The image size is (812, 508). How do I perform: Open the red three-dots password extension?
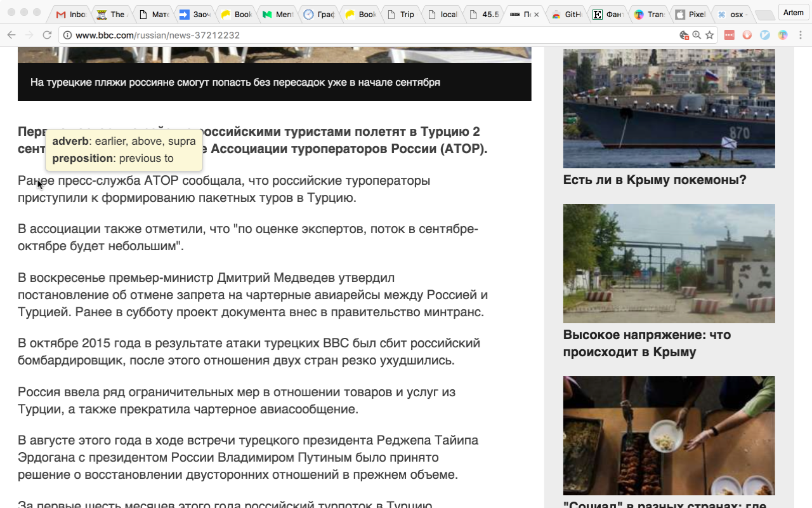(x=729, y=35)
